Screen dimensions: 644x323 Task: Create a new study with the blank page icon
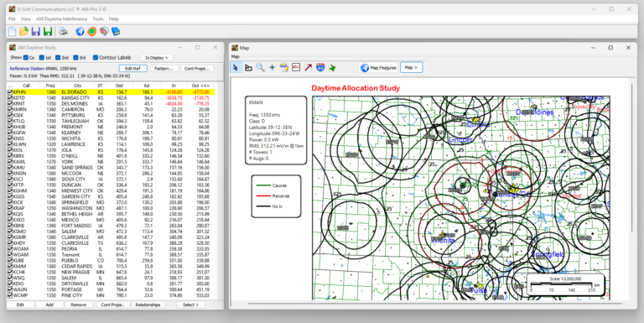point(13,31)
